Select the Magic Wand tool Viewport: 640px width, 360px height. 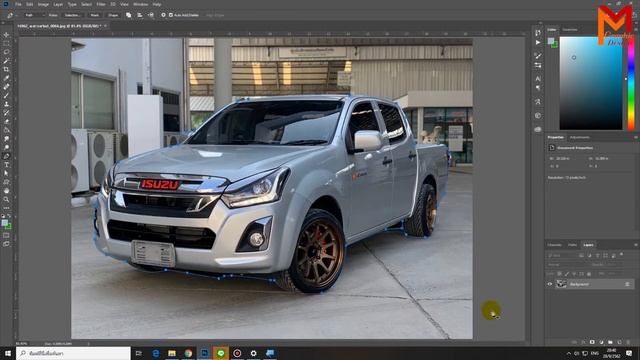click(x=6, y=61)
